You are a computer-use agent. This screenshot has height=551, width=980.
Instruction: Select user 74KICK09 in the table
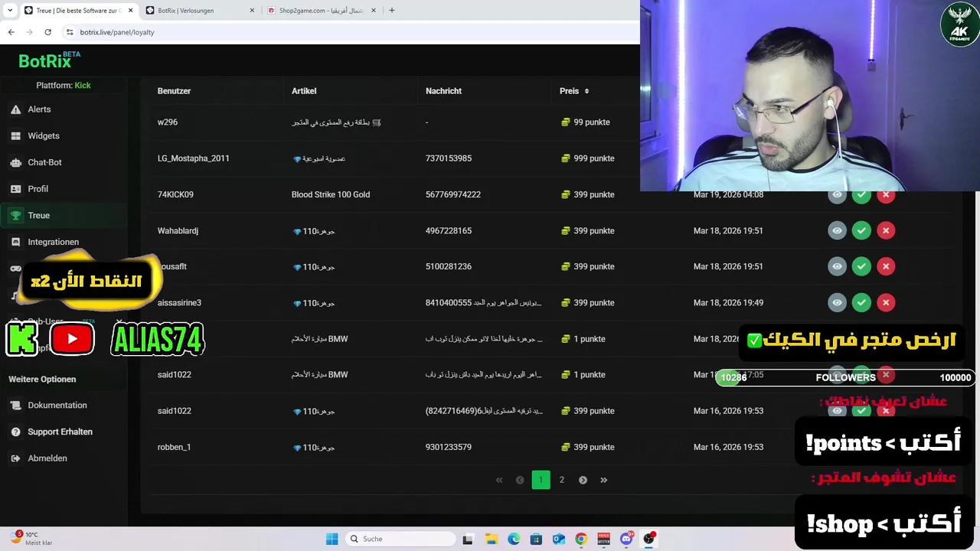coord(175,194)
